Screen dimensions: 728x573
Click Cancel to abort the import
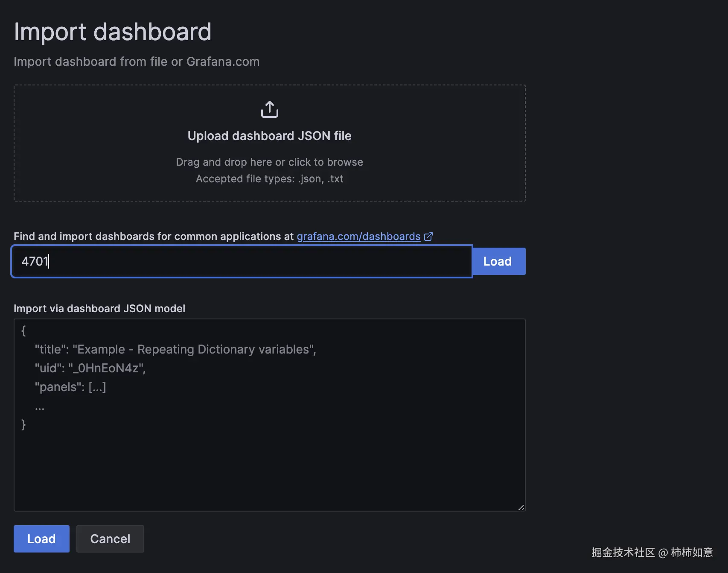(110, 538)
